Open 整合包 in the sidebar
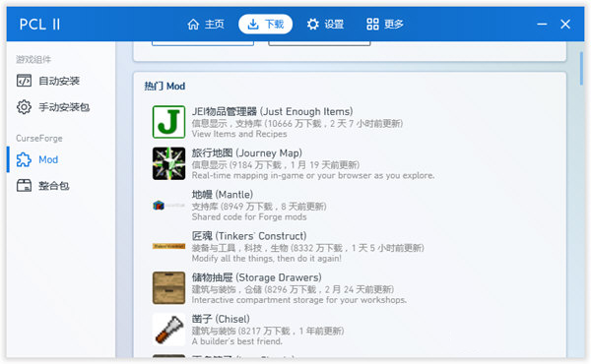591x364 pixels. tap(61, 186)
